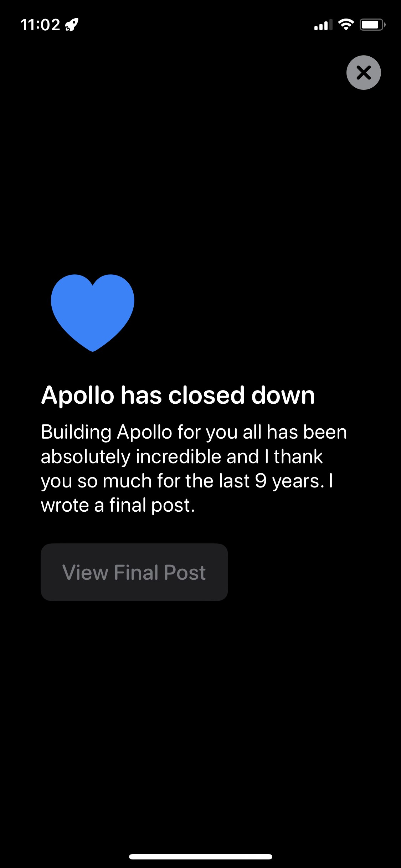The height and width of the screenshot is (868, 401).
Task: Tap the 'last 9 years' text
Action: 272,481
